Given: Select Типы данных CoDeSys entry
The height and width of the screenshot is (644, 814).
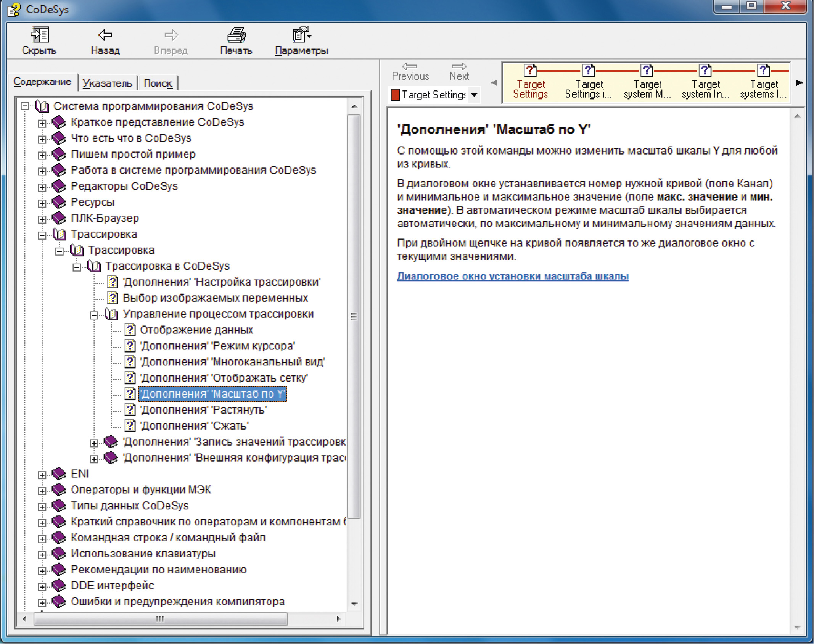Looking at the screenshot, I should point(130,506).
